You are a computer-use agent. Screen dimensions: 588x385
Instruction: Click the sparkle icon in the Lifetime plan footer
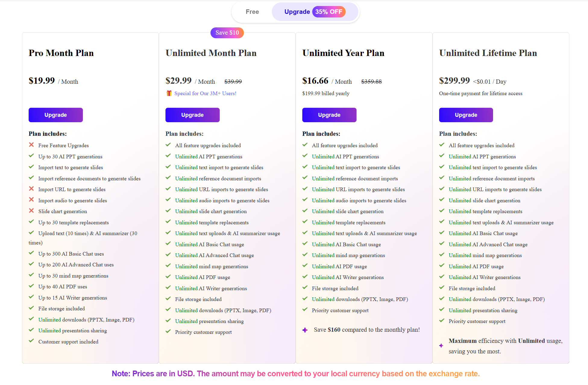pyautogui.click(x=442, y=346)
